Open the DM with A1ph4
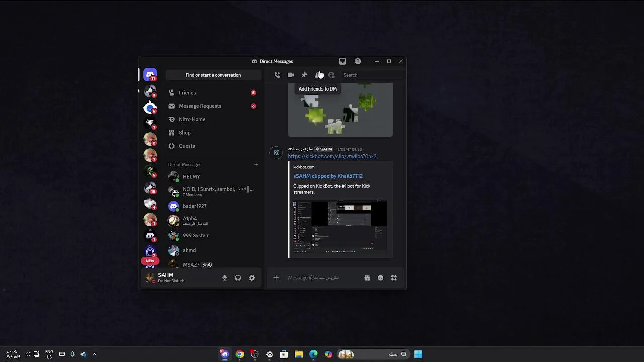 [x=212, y=221]
